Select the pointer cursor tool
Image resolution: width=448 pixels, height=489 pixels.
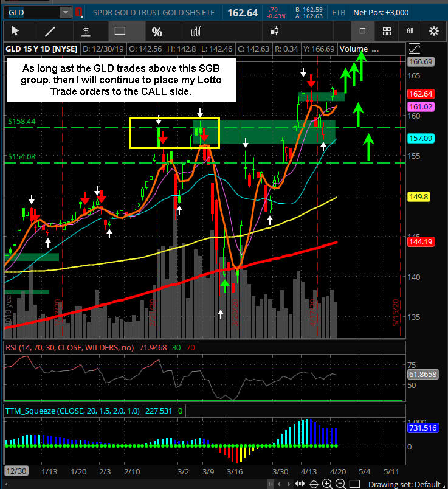click(15, 31)
